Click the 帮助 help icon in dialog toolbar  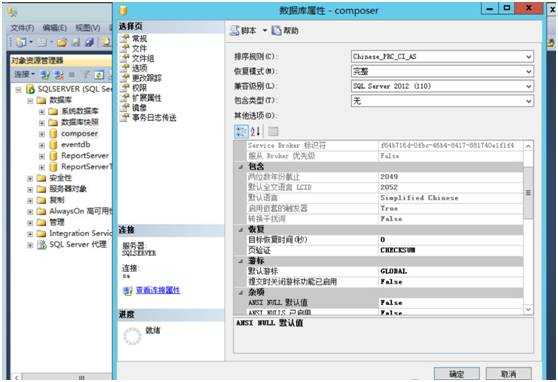[x=277, y=31]
